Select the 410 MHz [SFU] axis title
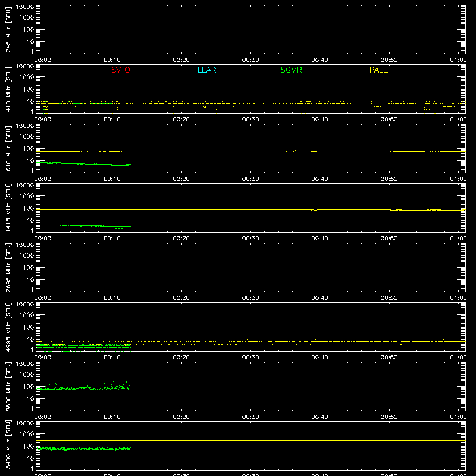Viewport: 476px width, 476px height. (8, 89)
